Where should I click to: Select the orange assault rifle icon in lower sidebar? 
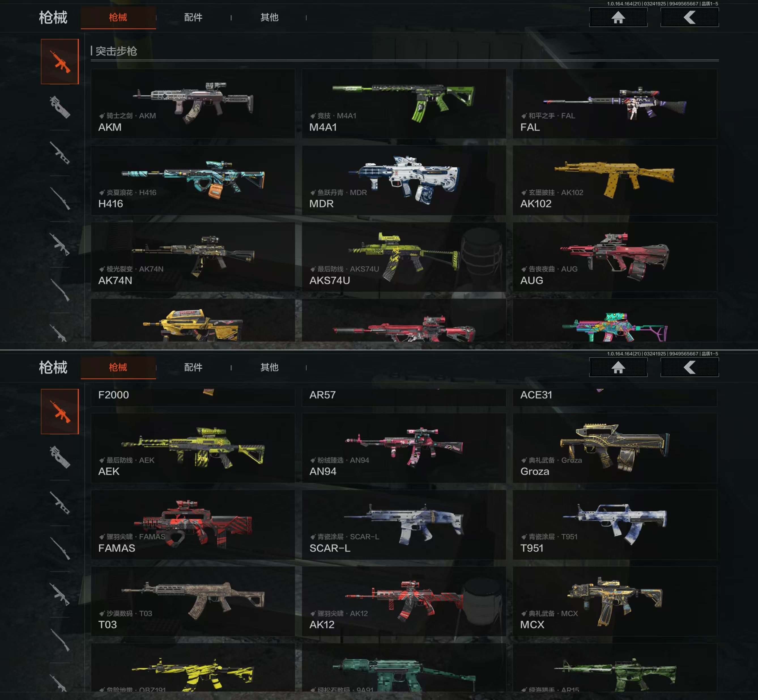[x=60, y=411]
